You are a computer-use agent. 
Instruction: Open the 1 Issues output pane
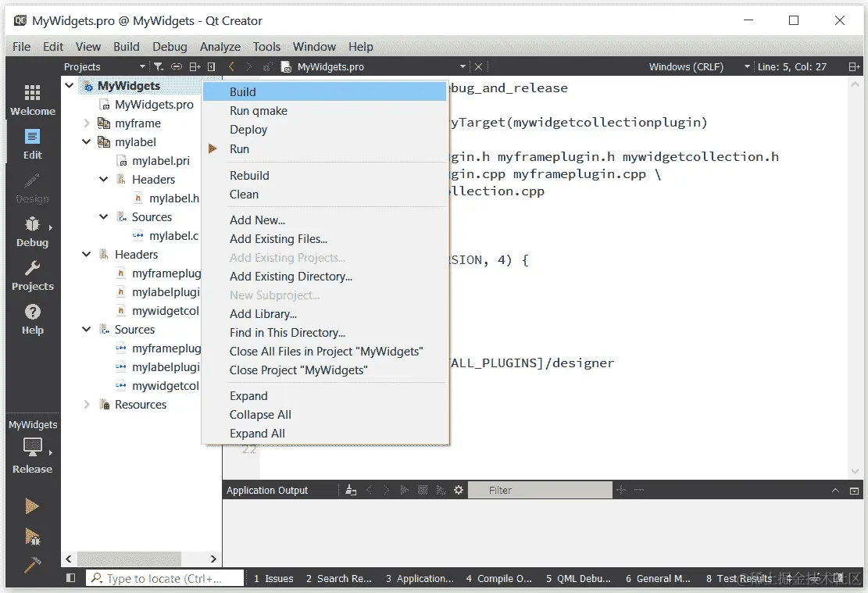[x=273, y=578]
